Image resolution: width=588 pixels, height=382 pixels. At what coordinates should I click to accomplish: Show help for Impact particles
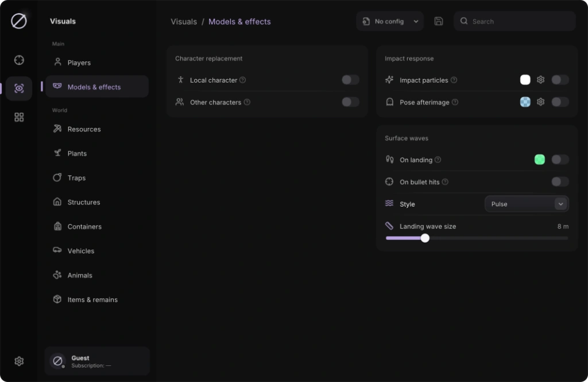454,80
